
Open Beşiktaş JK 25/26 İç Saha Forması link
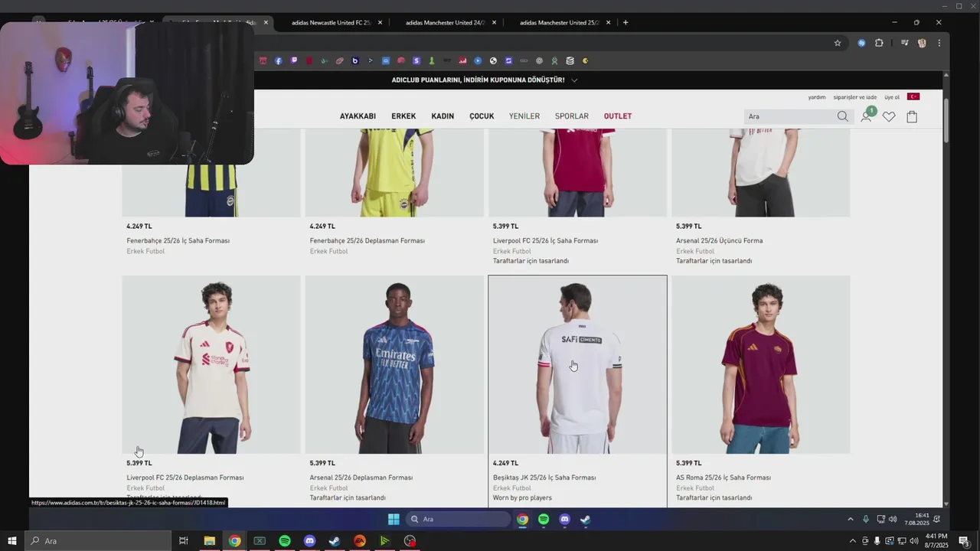pyautogui.click(x=544, y=478)
